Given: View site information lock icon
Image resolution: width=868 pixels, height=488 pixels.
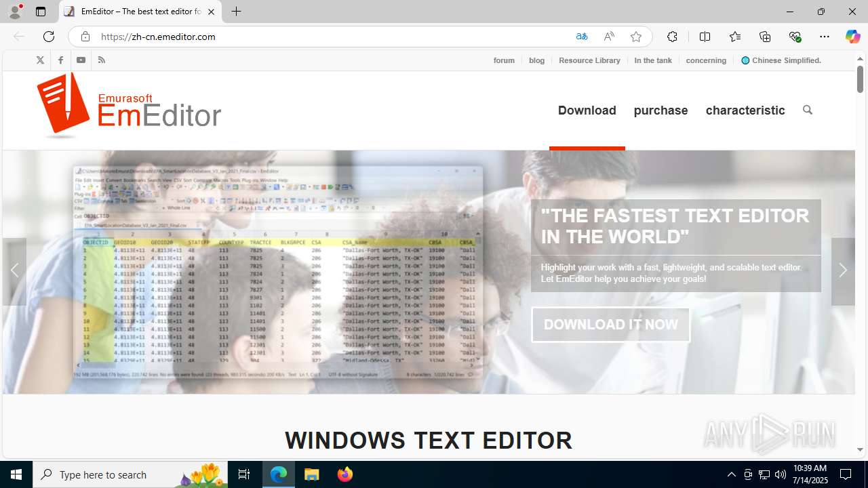Looking at the screenshot, I should coord(85,37).
